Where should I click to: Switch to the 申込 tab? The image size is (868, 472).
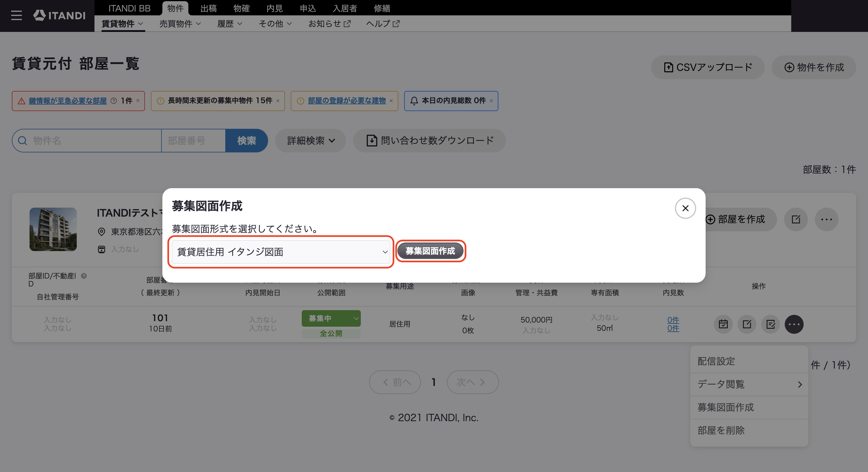(x=308, y=8)
